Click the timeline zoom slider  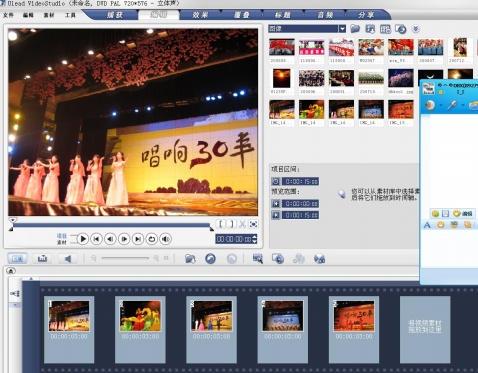point(125,258)
